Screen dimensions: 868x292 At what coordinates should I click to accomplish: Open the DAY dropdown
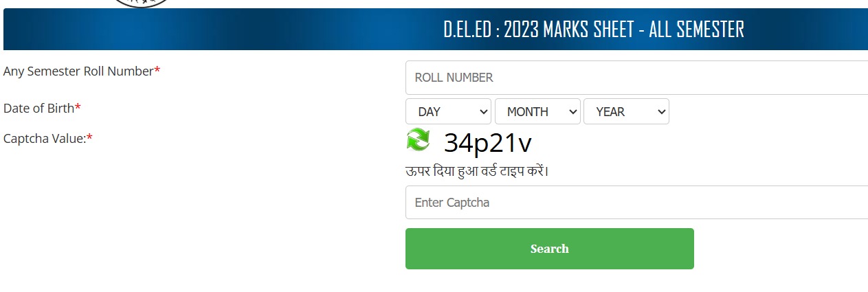pyautogui.click(x=448, y=111)
